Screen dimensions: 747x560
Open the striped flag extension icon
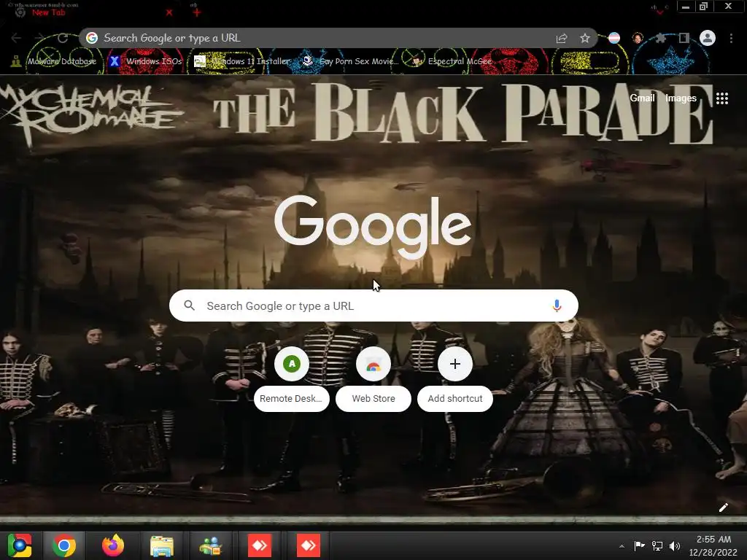click(x=614, y=38)
